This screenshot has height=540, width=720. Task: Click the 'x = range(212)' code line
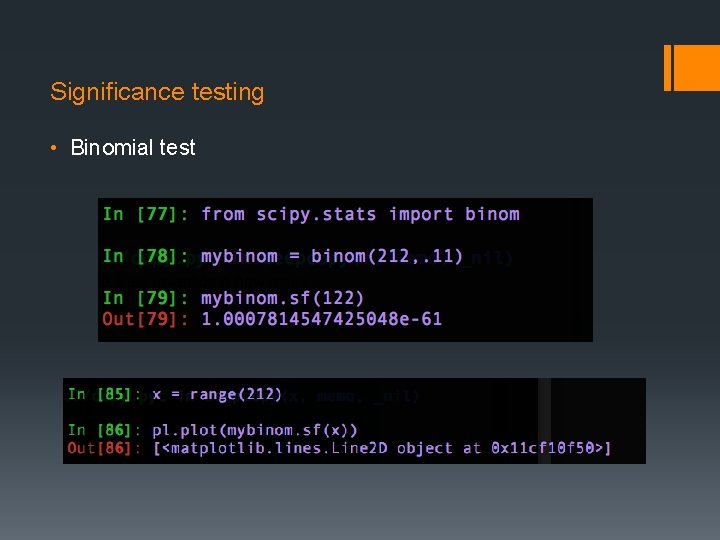217,395
